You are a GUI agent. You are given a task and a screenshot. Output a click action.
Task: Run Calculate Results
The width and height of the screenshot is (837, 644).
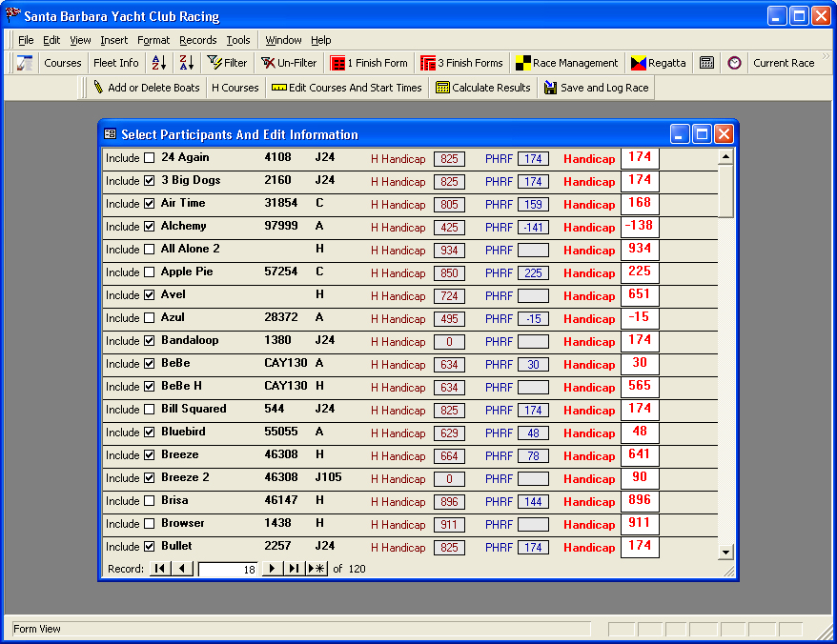(483, 88)
